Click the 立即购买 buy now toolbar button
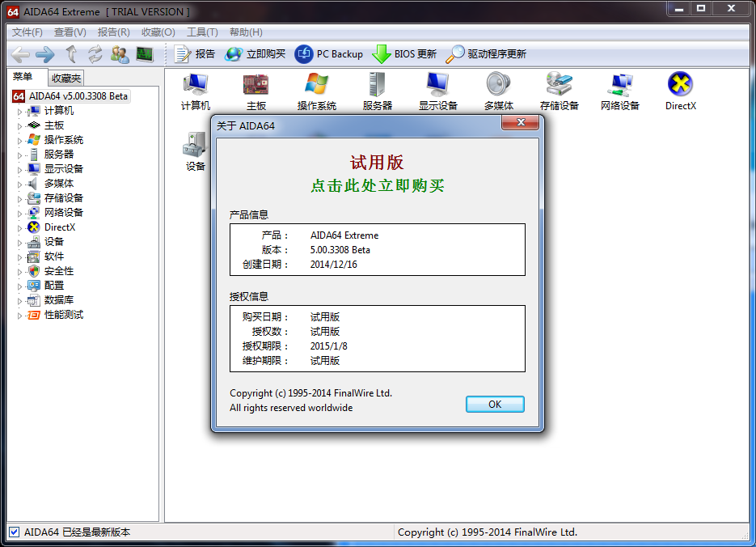This screenshot has width=756, height=547. [x=255, y=54]
